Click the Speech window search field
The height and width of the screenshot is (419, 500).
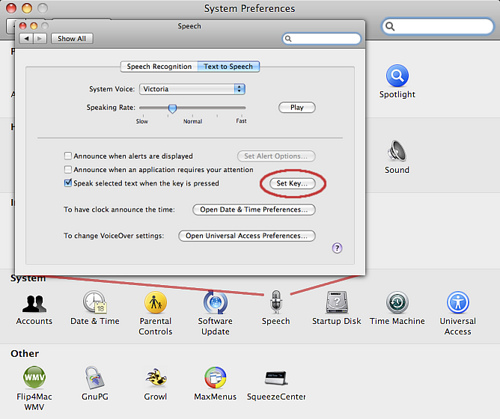tap(321, 39)
